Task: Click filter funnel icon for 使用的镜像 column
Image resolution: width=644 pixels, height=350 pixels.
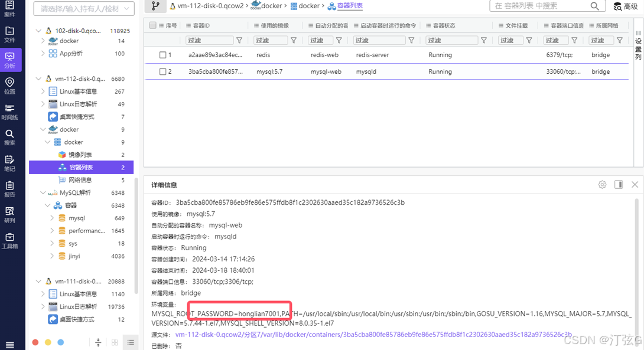Action: click(294, 40)
